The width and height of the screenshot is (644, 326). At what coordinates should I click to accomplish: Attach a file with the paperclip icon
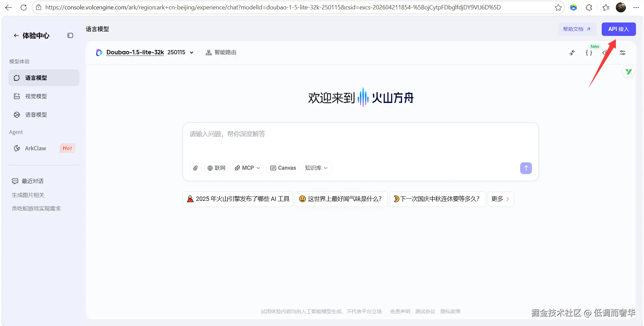[195, 168]
